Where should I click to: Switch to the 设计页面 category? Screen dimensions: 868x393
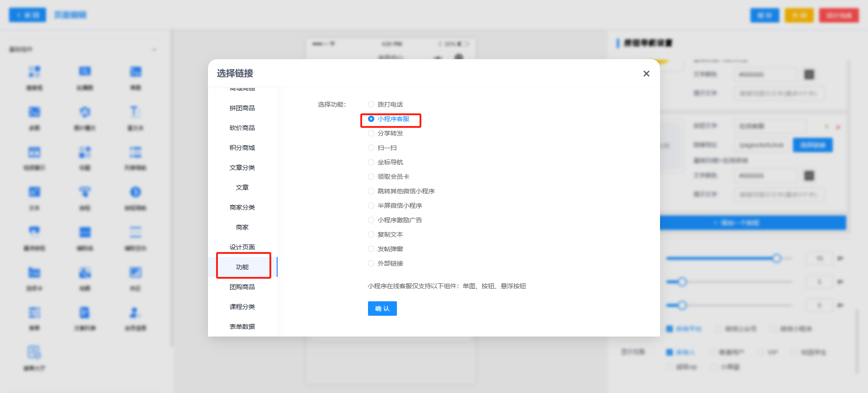tap(242, 247)
